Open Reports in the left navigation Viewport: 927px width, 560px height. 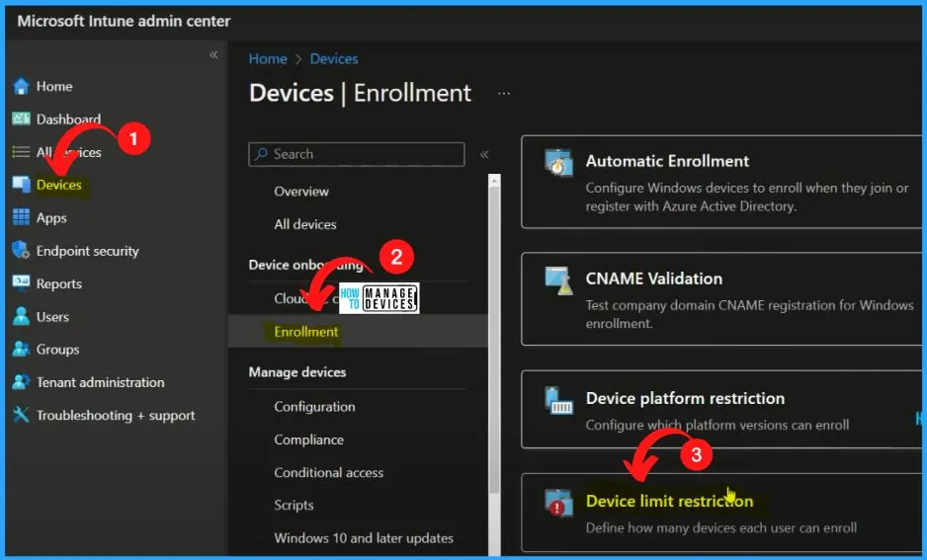tap(59, 282)
